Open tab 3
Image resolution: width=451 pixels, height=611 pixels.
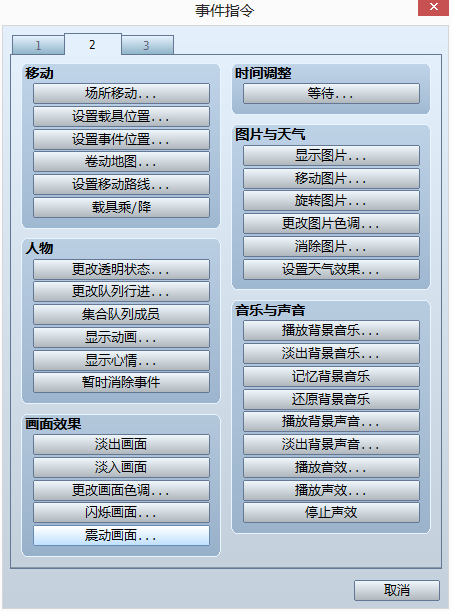[x=147, y=45]
